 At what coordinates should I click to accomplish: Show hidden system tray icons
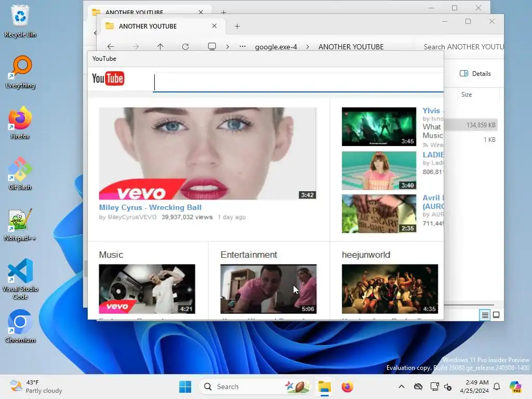pos(402,387)
